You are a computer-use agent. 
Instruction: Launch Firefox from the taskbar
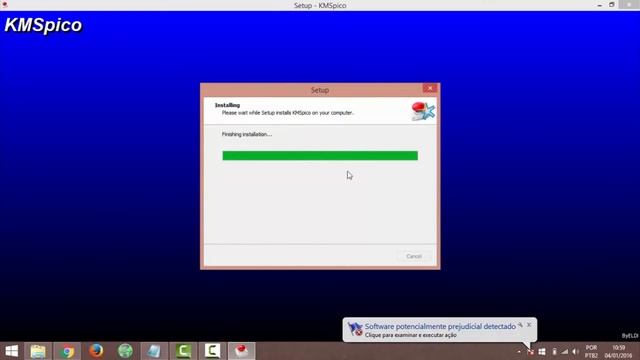click(96, 351)
